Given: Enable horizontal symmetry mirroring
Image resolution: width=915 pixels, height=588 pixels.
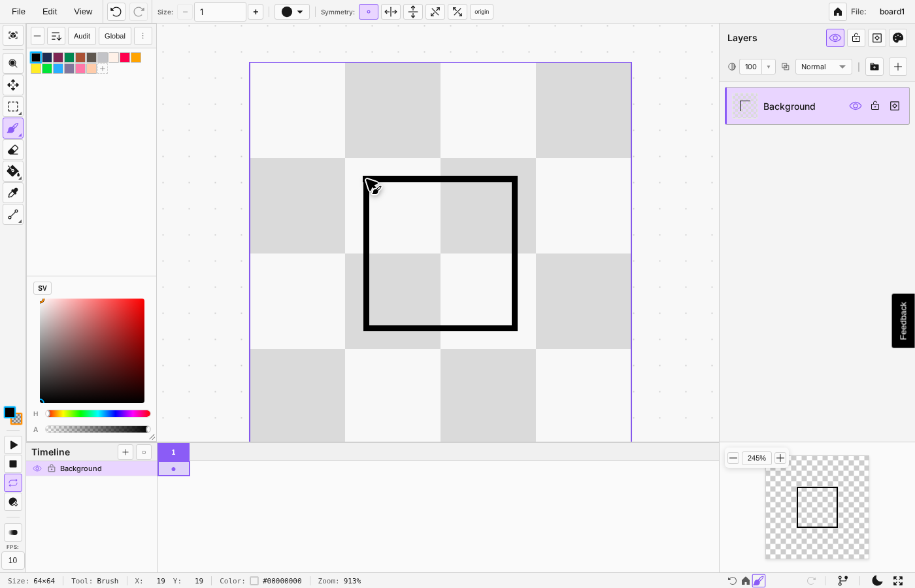Looking at the screenshot, I should tap(391, 11).
